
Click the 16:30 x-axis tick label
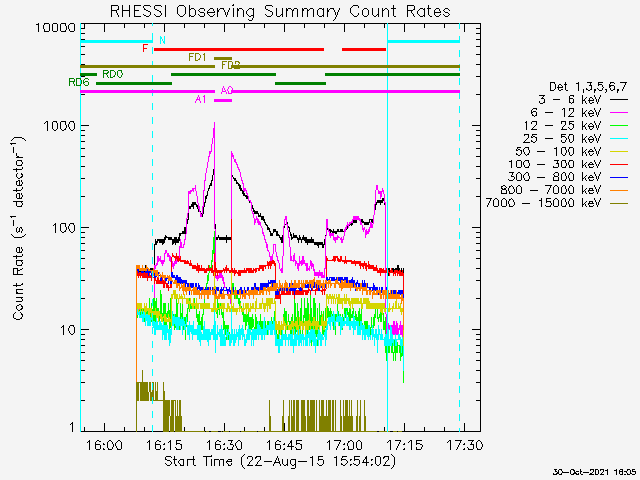pyautogui.click(x=224, y=444)
